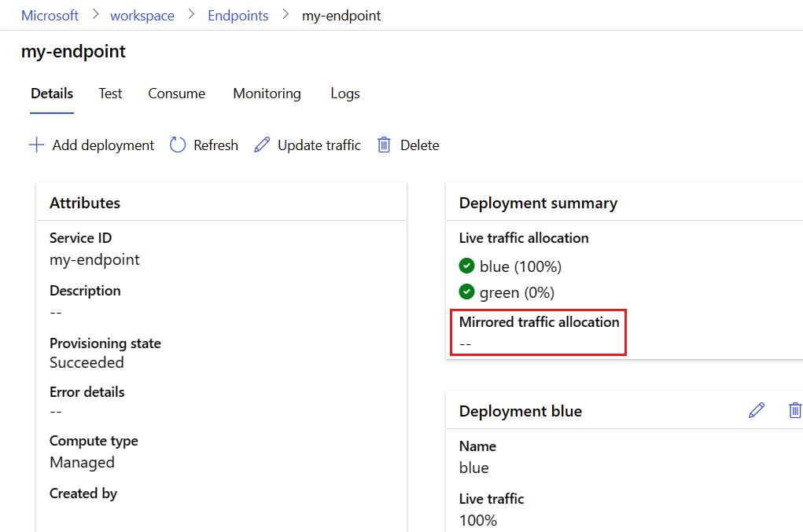The height and width of the screenshot is (532, 803).
Task: Click green check icon beside green (0%)
Action: (x=467, y=292)
